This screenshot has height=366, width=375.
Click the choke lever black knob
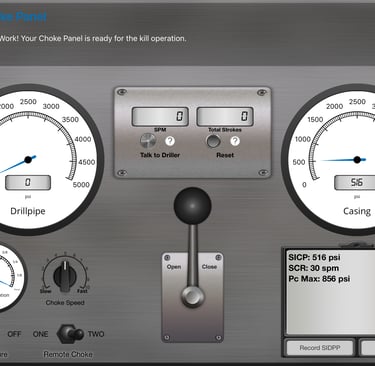click(x=192, y=206)
